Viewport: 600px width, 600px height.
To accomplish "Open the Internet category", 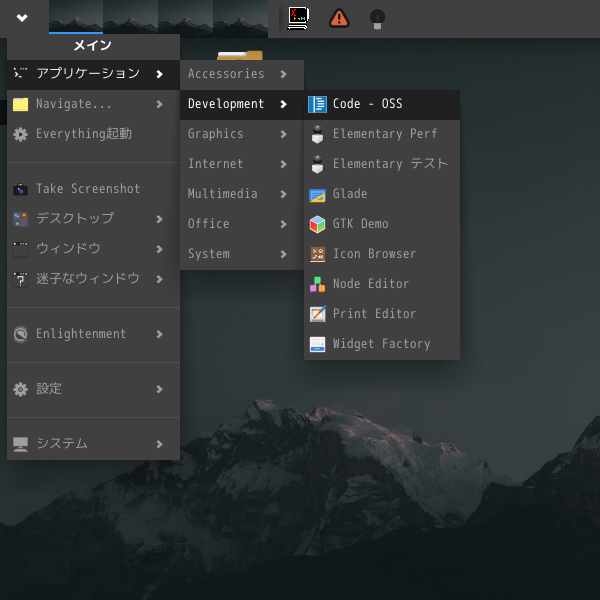I will point(242,164).
